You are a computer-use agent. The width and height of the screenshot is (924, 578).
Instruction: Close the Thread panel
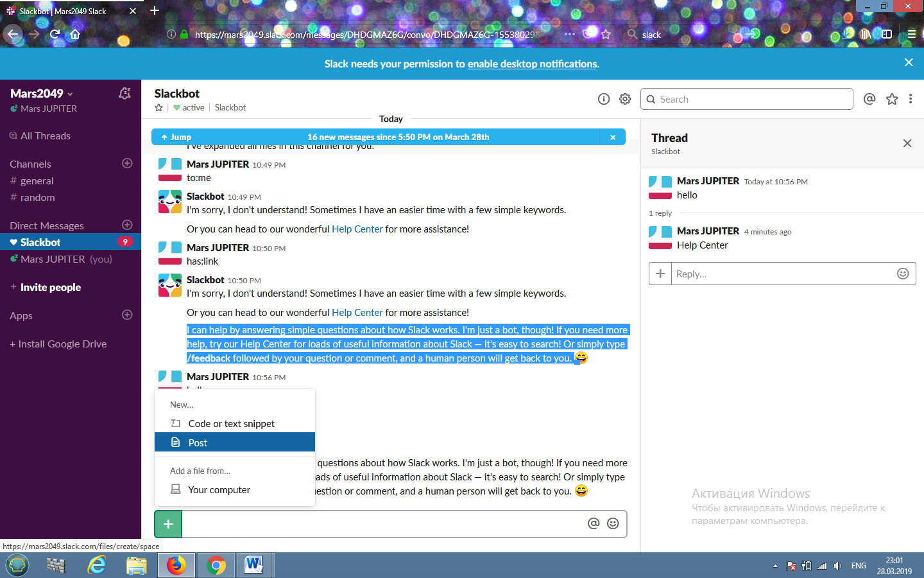click(907, 143)
